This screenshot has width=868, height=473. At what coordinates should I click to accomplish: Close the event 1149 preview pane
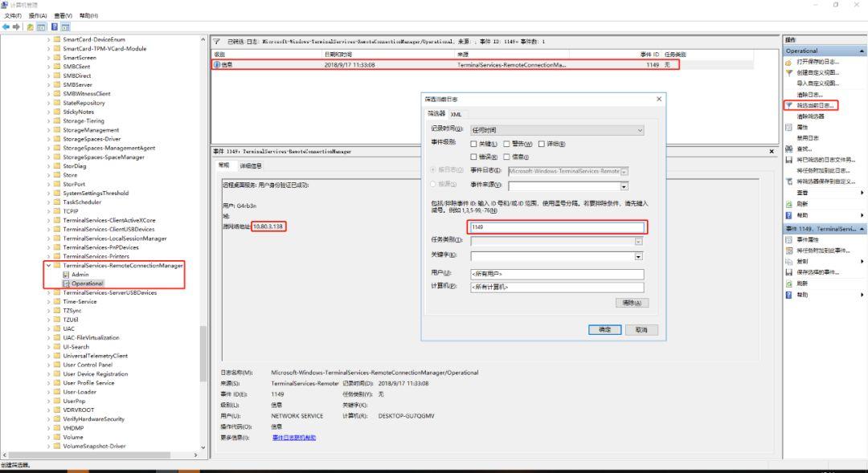point(772,151)
